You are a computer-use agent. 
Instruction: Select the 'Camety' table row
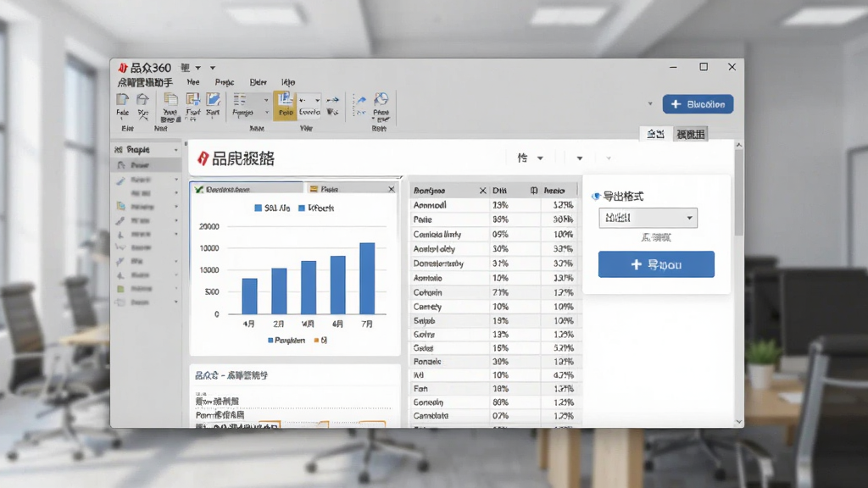pyautogui.click(x=494, y=307)
